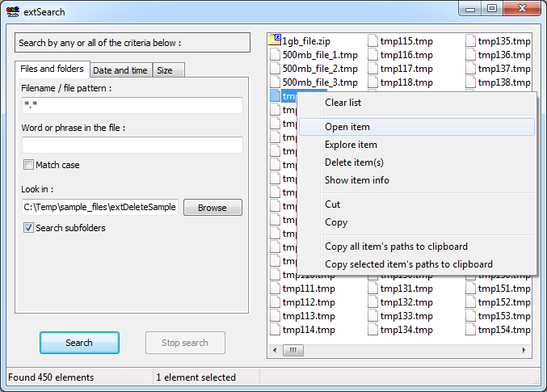The width and height of the screenshot is (547, 392).
Task: Select Delete item(s) in context menu
Action: pos(354,162)
